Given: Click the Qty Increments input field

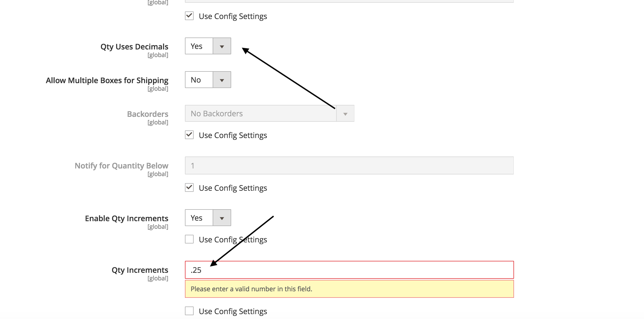Looking at the screenshot, I should (349, 270).
